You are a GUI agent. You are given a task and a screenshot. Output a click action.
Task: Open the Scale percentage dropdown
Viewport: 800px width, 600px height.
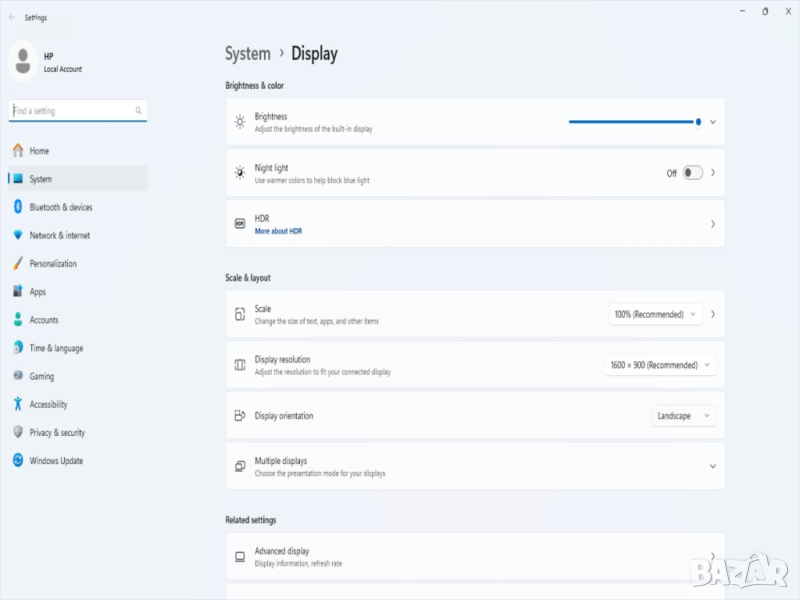coord(655,314)
